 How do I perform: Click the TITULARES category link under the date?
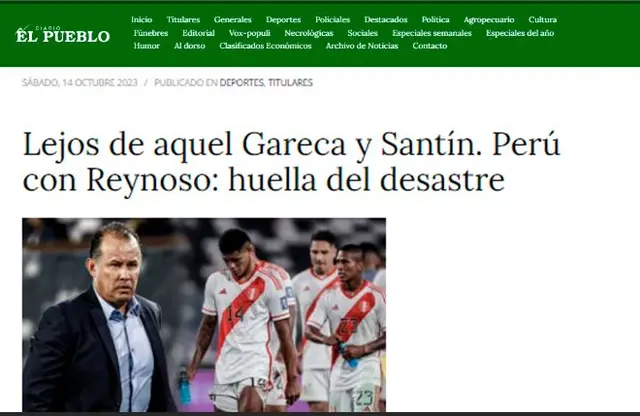(x=290, y=82)
